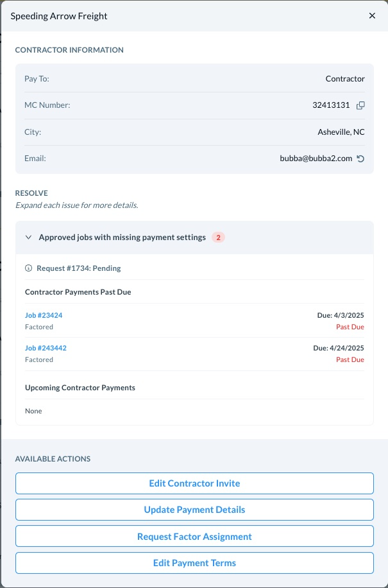The image size is (388, 588).
Task: Click the info icon beside Request #1734
Action: click(28, 268)
